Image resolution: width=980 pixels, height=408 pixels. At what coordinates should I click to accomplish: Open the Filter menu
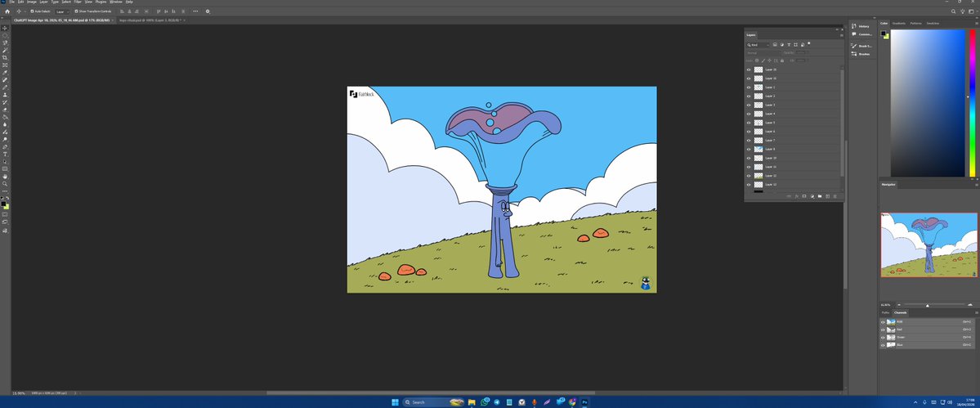pos(78,2)
